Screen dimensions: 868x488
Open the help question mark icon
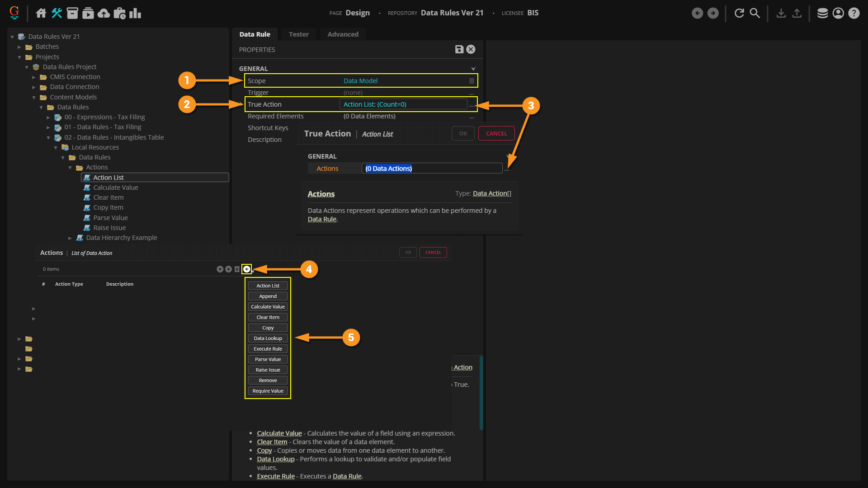(x=854, y=13)
